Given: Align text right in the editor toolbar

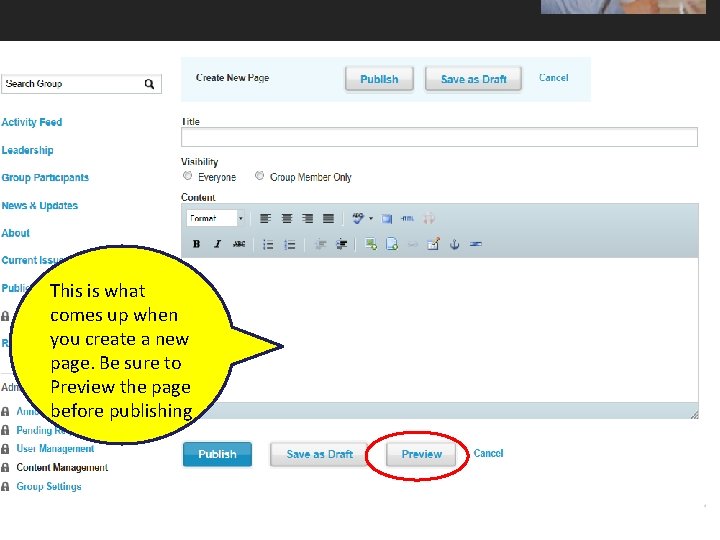Looking at the screenshot, I should (x=307, y=219).
